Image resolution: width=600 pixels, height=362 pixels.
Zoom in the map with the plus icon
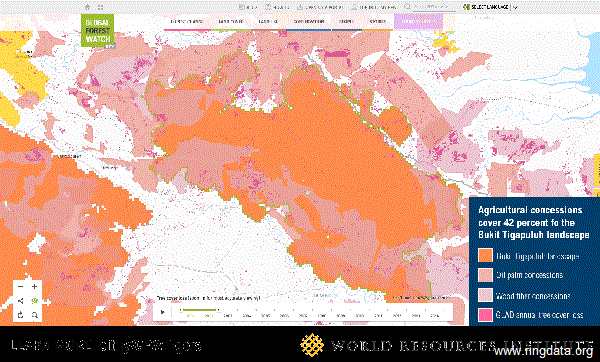coord(34,287)
